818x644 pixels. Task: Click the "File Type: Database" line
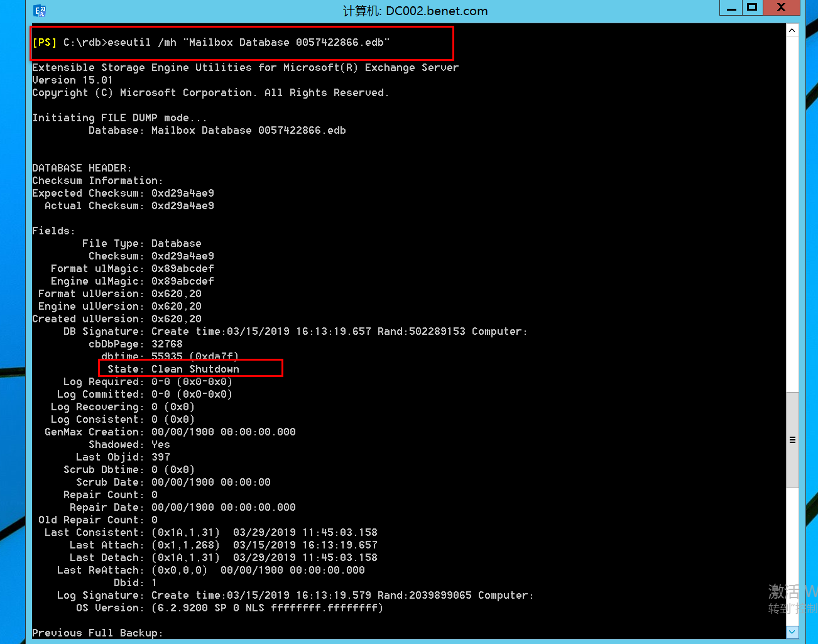142,243
